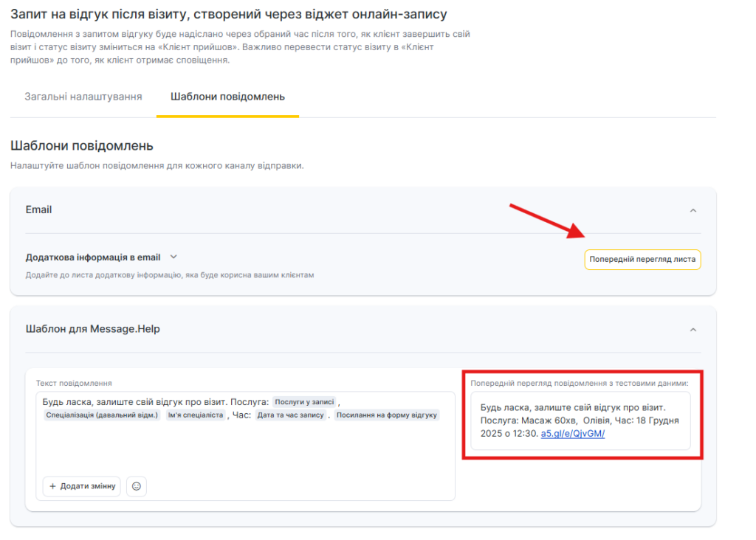Image resolution: width=756 pixels, height=540 pixels.
Task: Click the Ім'я спеціаліста variable chip
Action: point(195,415)
